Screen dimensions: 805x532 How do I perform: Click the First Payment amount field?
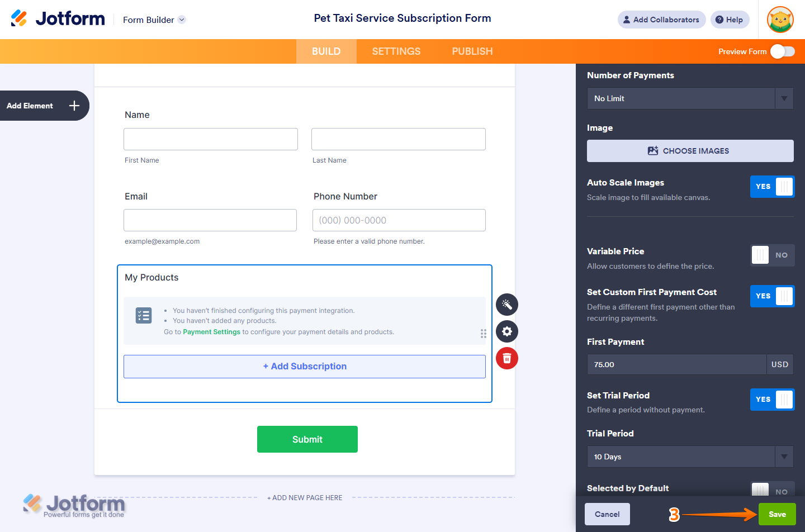(x=676, y=364)
